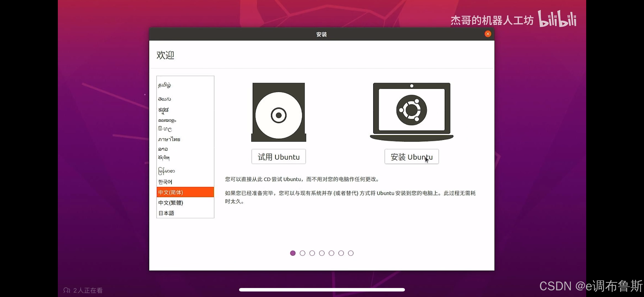
Task: Select ภาษาไทย language entry
Action: [x=185, y=139]
